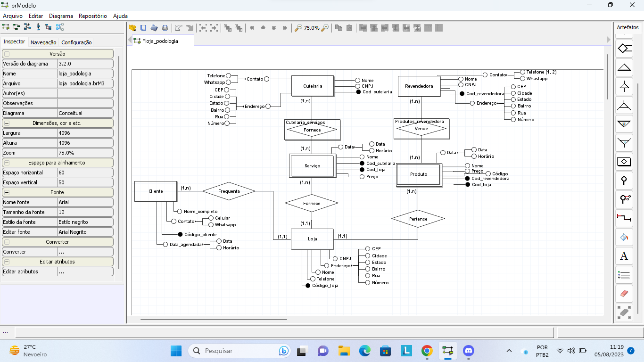Edit the Espaço horizontal value 60
The width and height of the screenshot is (644, 362).
(x=85, y=173)
